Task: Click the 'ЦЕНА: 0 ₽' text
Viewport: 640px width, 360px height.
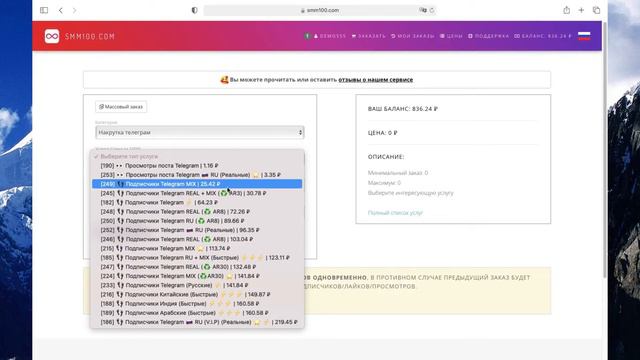Action: click(x=382, y=133)
